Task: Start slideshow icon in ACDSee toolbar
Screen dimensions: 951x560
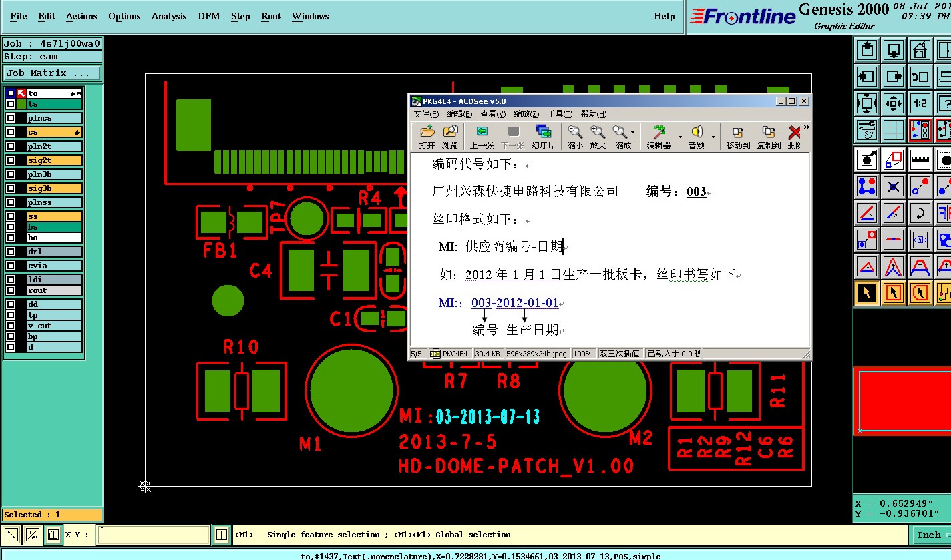Action: click(543, 136)
